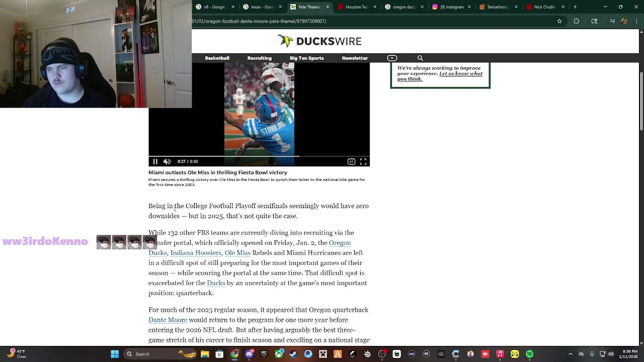This screenshot has width=644, height=362.
Task: Expand the more sections dropdown in nav bar
Action: pos(392,58)
